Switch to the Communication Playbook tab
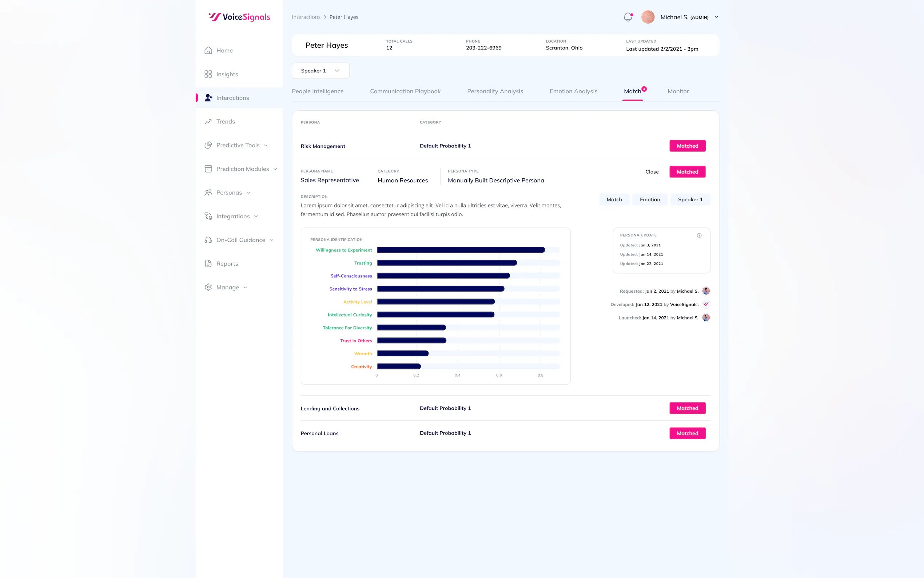Screen dimensions: 924x578 pos(405,91)
